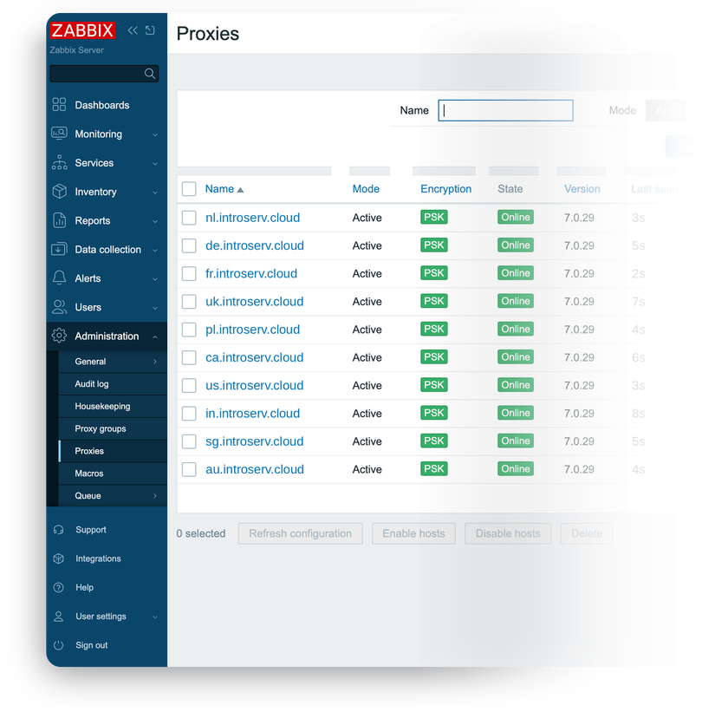Check the nl.introserv.cloud row checkbox
Image resolution: width=728 pixels, height=725 pixels.
[189, 218]
